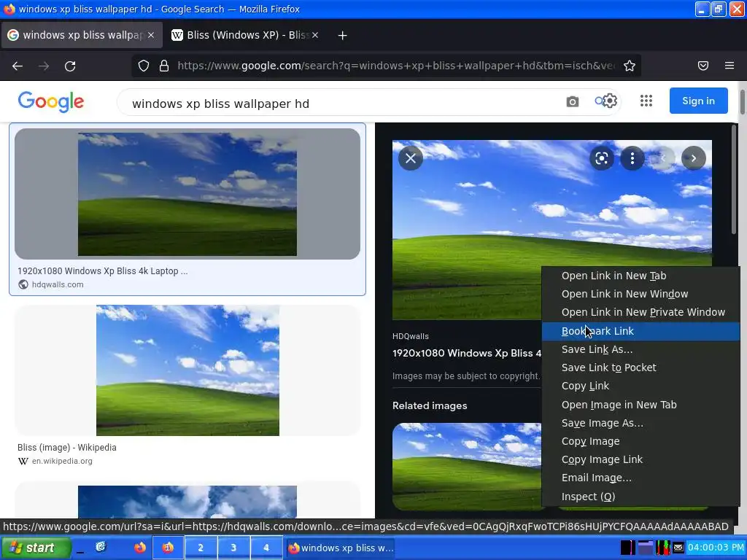The image size is (747, 560).
Task: Switch to workspace 4 on taskbar
Action: (x=266, y=548)
